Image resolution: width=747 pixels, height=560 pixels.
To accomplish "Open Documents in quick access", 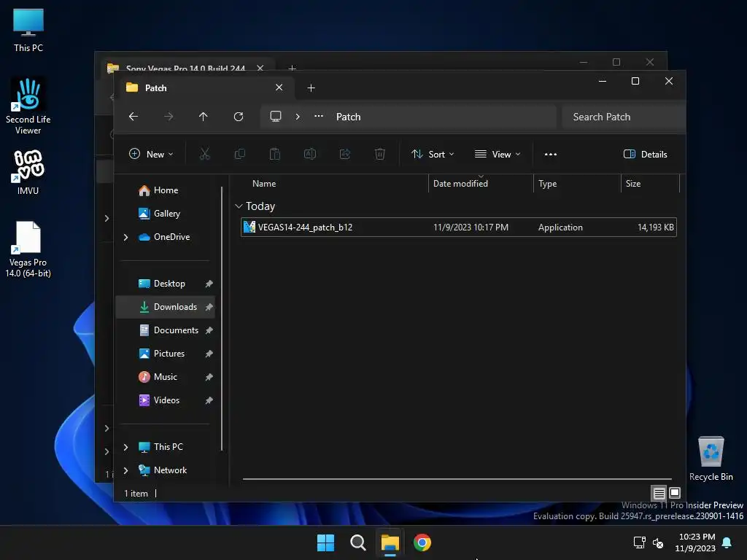I will pos(165,330).
